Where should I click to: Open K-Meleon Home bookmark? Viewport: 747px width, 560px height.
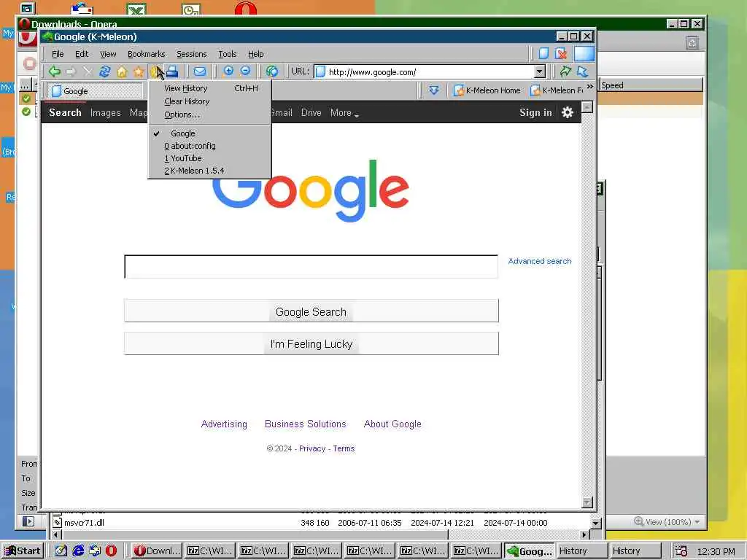[487, 90]
